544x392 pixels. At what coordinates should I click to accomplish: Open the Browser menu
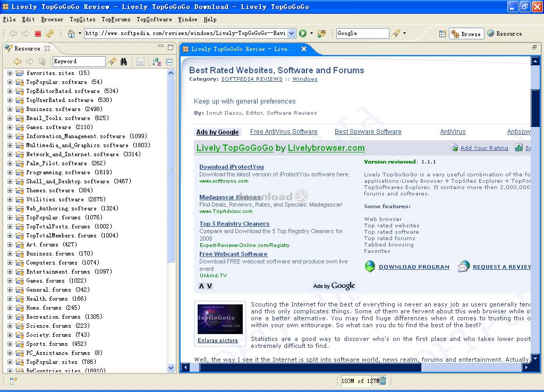pos(52,20)
